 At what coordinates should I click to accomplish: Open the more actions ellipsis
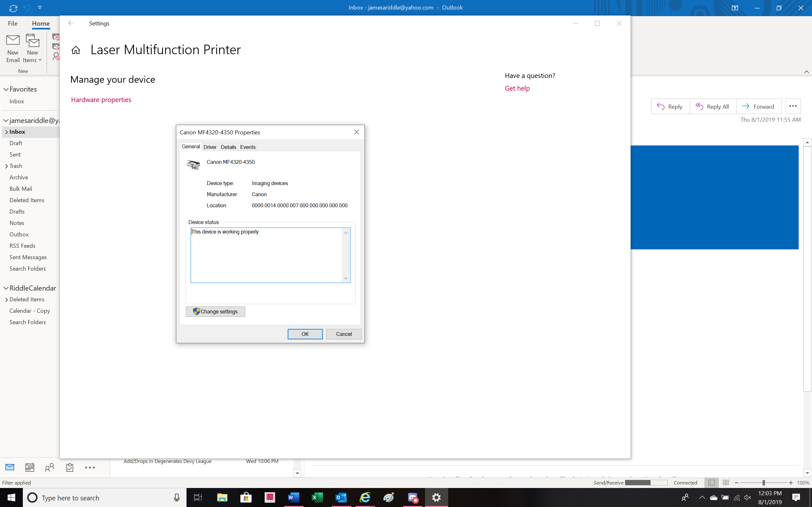793,106
